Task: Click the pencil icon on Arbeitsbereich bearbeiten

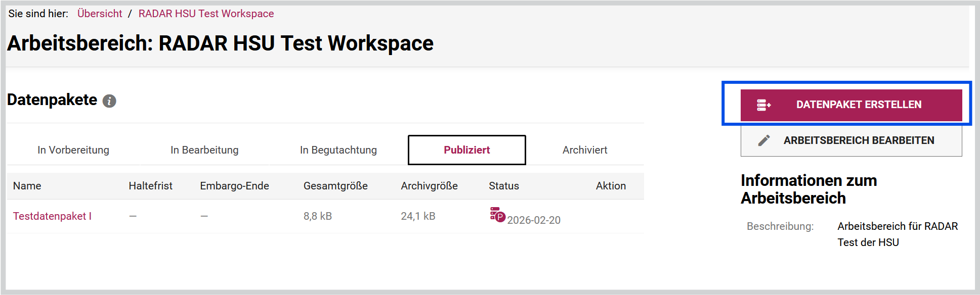Action: [x=764, y=140]
